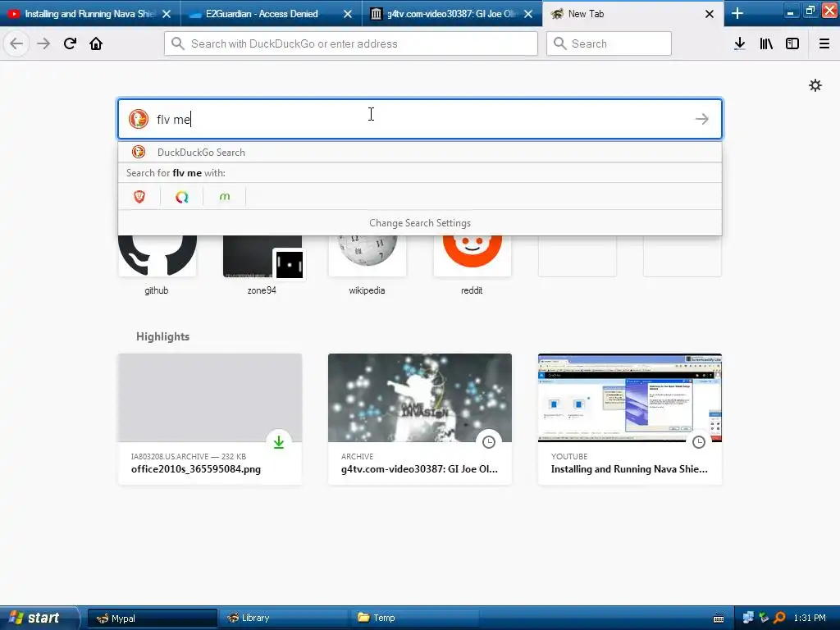Open Installing and Running Nava Shield highlight
The height and width of the screenshot is (630, 840).
630,419
